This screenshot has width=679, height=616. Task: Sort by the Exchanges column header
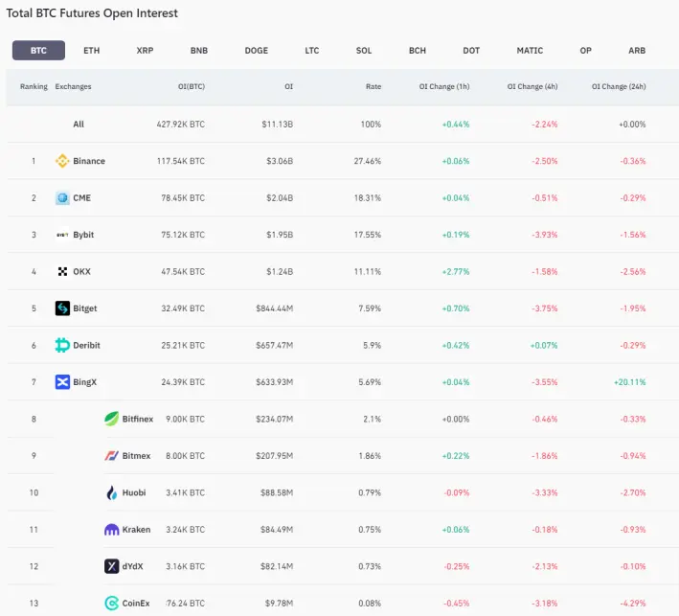[73, 86]
